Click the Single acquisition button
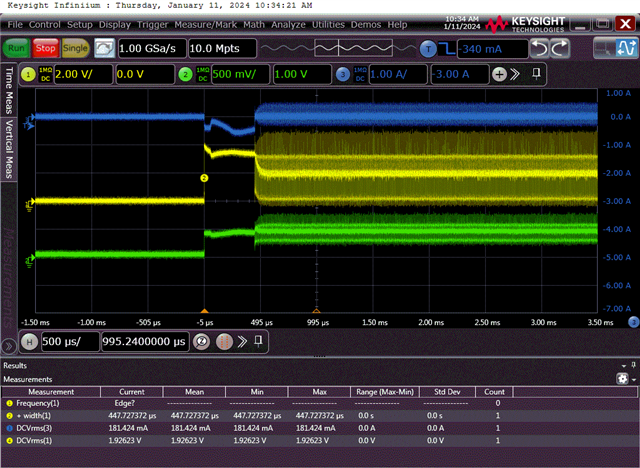Viewport: 640px width, 468px height. [76, 47]
